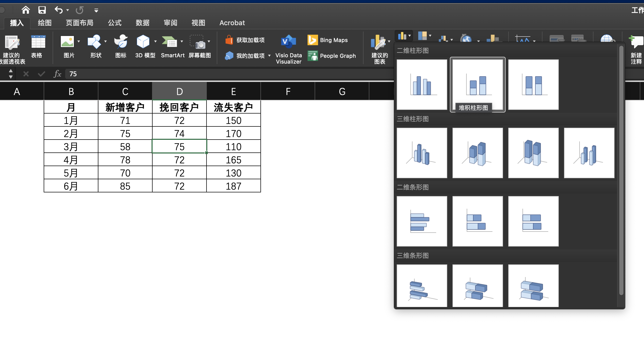
Task: Switch to the 数据 ribbon tab
Action: click(x=142, y=23)
